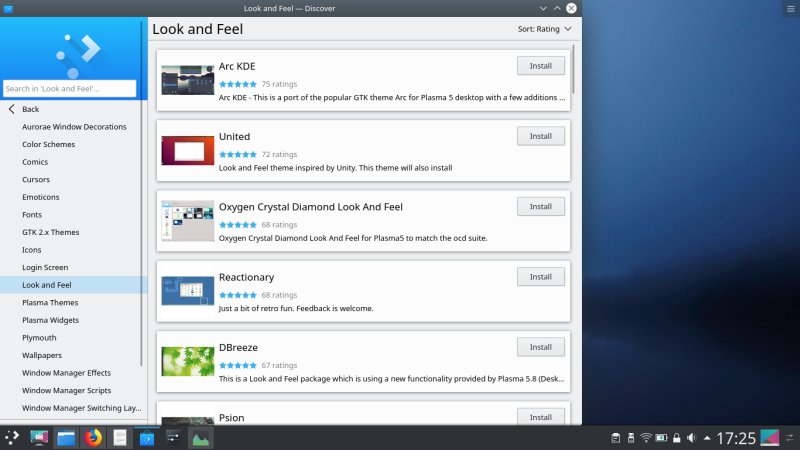Click the Discover logo in sidebar header
Viewport: 800px width, 450px height.
[x=78, y=55]
